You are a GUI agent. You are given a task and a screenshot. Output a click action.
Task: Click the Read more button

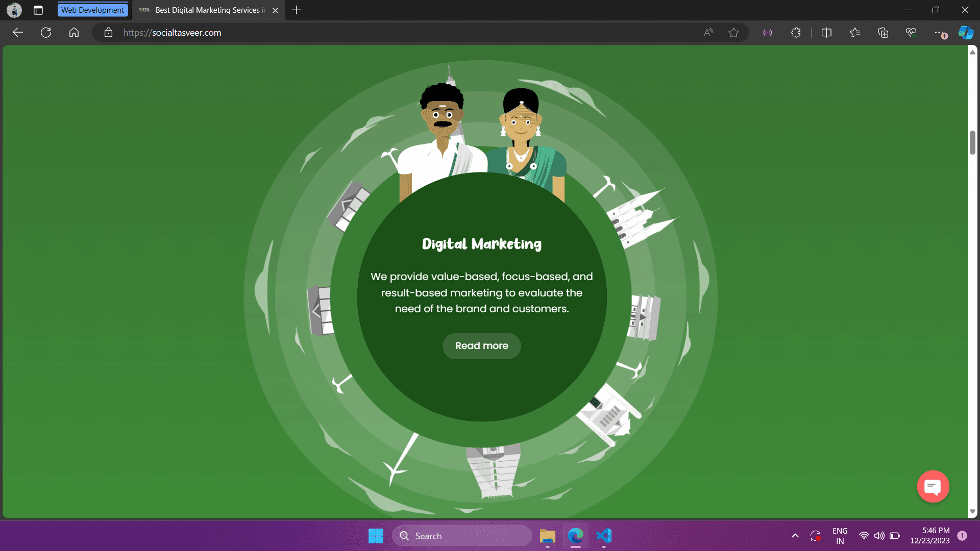pos(481,346)
